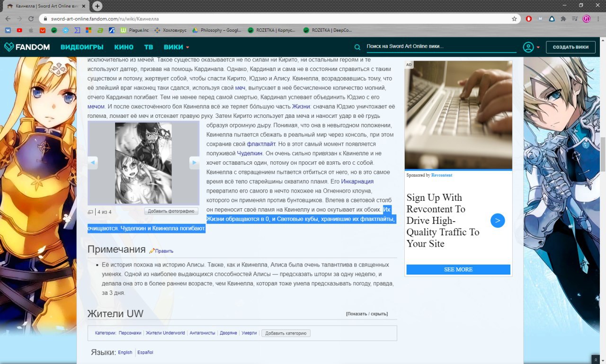Screen dimensions: 606x364
Task: Click the Добавить фотографию button
Action: pyautogui.click(x=171, y=211)
